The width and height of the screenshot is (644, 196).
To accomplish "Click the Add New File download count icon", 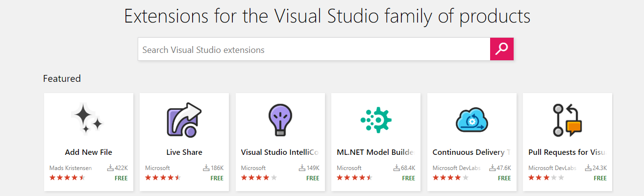I will (x=110, y=168).
